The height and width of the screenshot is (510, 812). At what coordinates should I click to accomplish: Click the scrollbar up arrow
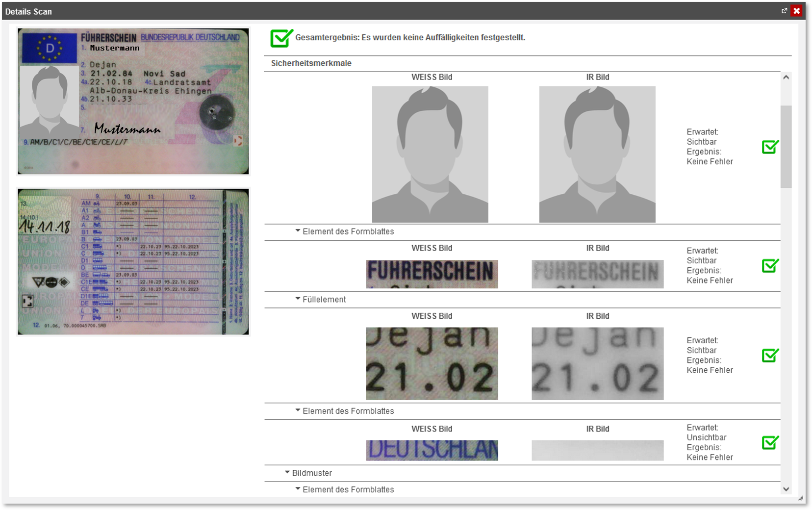[x=786, y=77]
